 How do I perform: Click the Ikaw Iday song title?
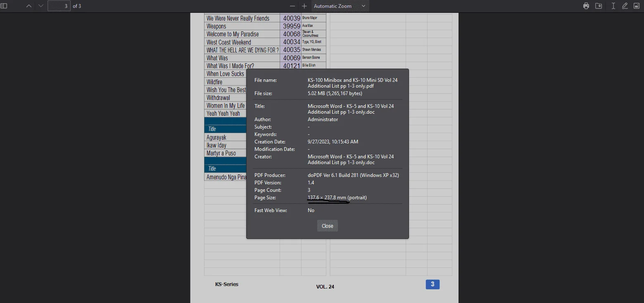216,145
